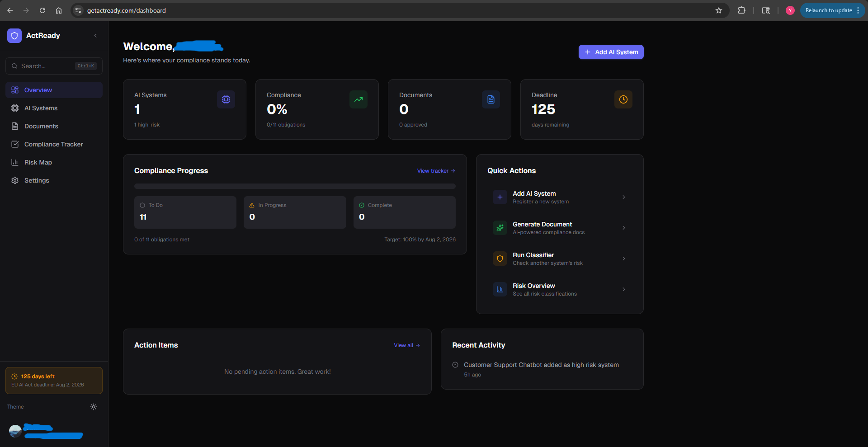868x447 pixels.
Task: Click the recent activity check icon
Action: [455, 365]
